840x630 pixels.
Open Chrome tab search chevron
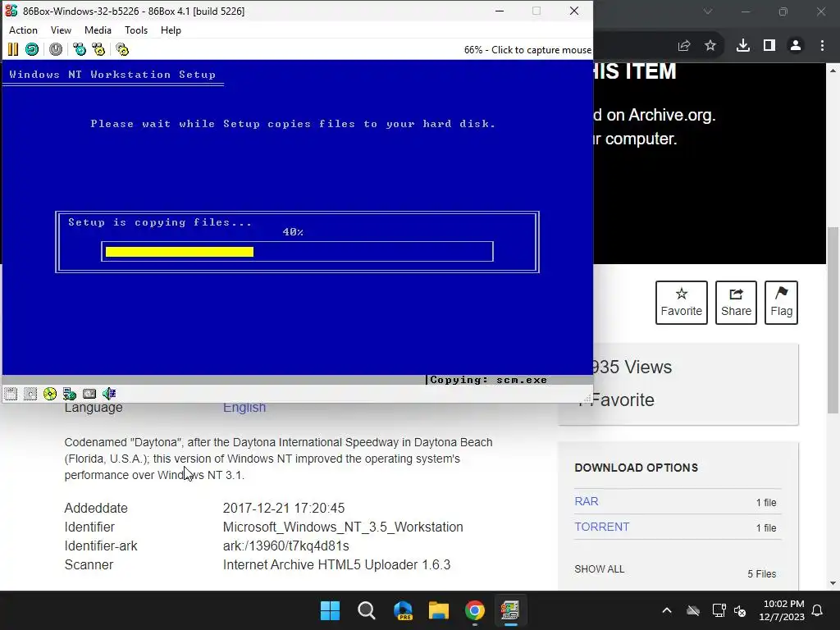point(708,11)
